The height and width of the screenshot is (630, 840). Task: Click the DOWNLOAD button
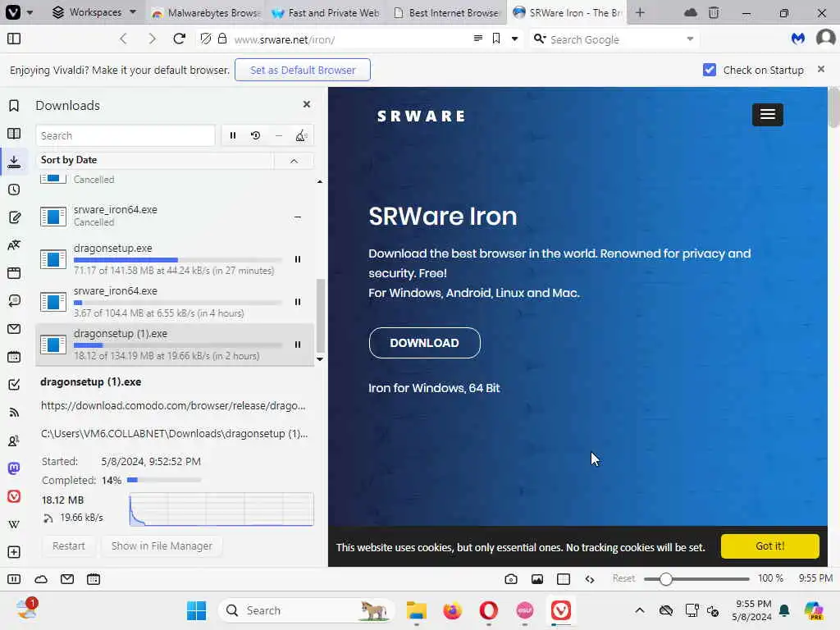pyautogui.click(x=424, y=343)
